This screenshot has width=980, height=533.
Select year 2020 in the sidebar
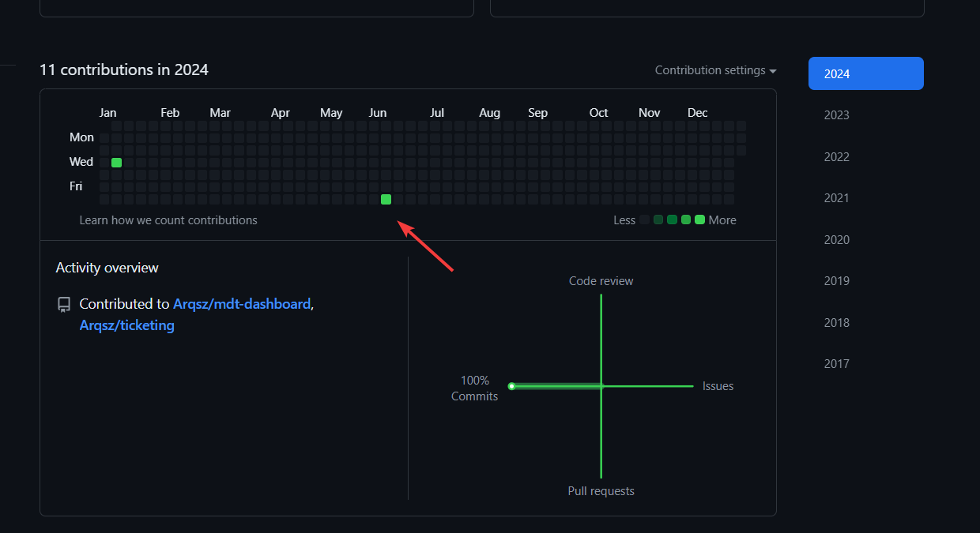coord(836,239)
